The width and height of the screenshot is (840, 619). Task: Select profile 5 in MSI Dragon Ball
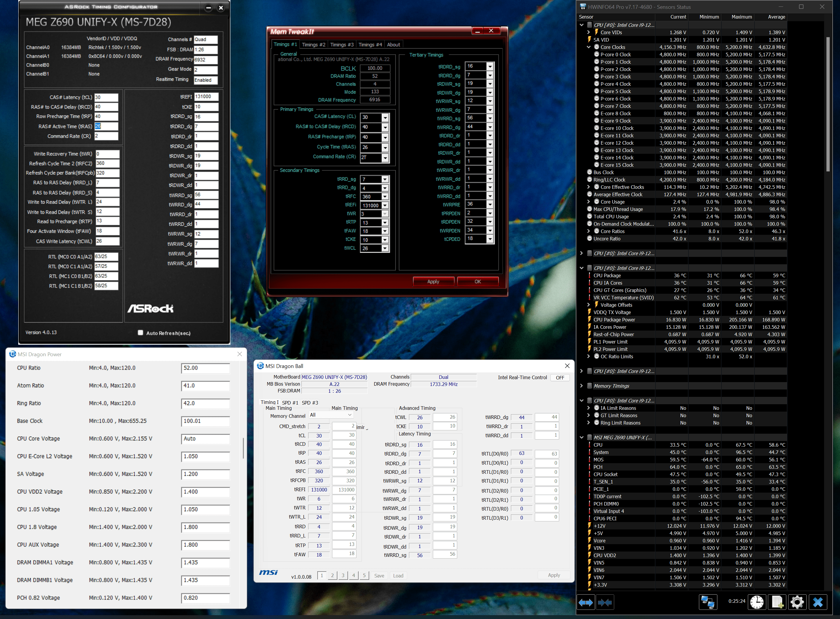364,575
